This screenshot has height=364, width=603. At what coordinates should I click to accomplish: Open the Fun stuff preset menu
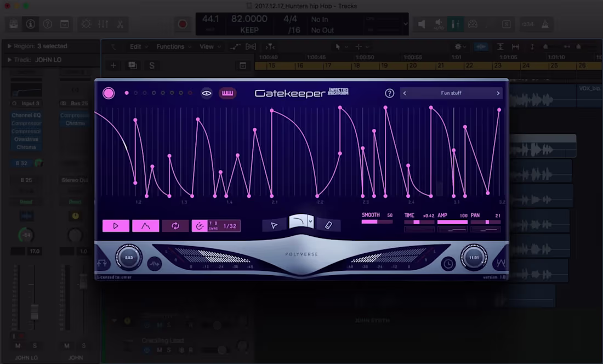(x=451, y=93)
